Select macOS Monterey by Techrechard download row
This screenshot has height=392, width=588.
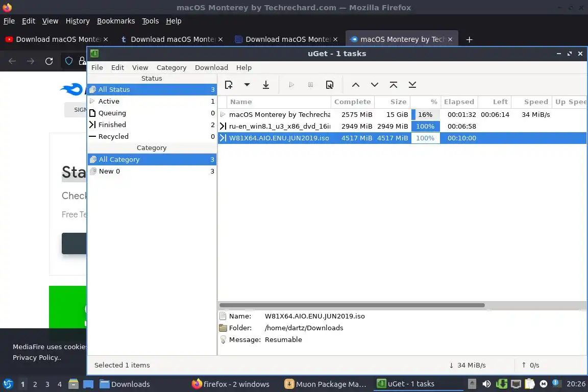(402, 114)
